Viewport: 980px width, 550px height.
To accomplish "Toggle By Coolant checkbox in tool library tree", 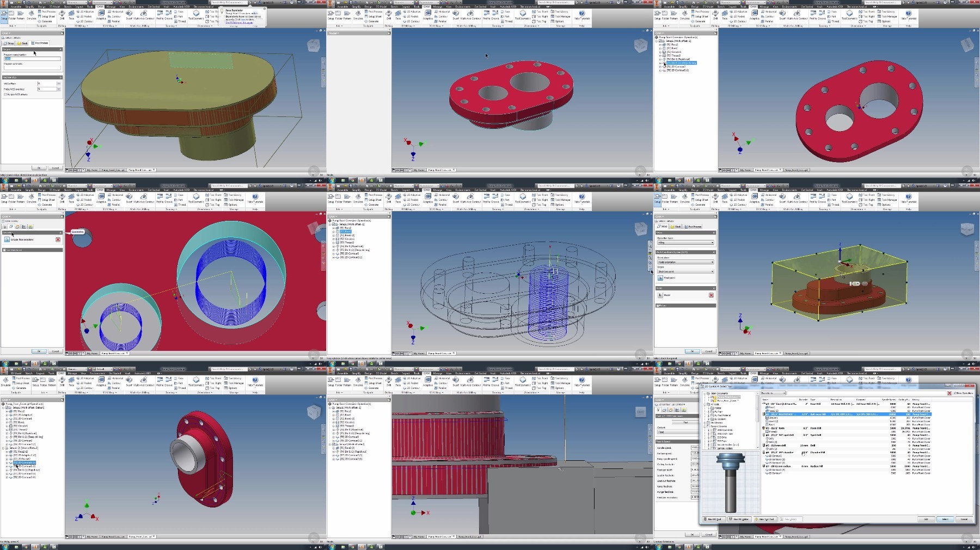I will click(713, 419).
